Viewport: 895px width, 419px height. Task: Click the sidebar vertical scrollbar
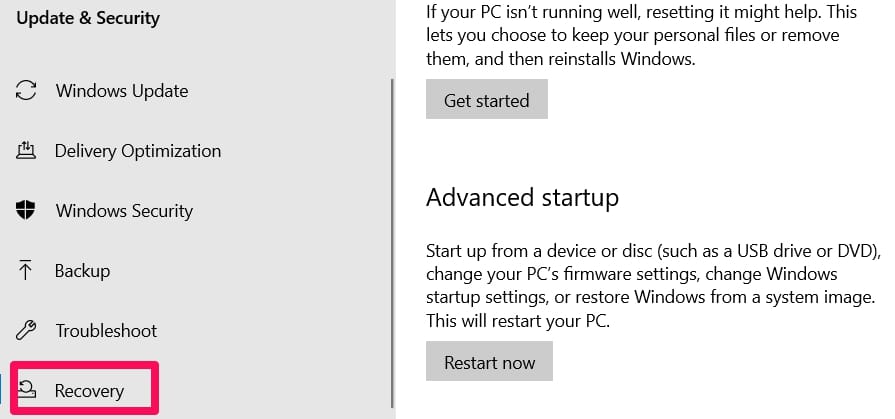[392, 244]
